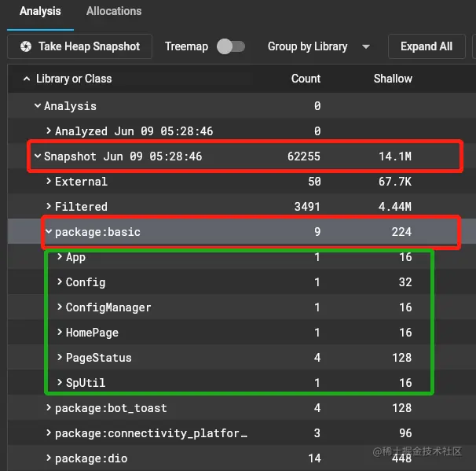The width and height of the screenshot is (476, 471).
Task: Click the 62255 count value for Snapshot
Action: [x=304, y=156]
